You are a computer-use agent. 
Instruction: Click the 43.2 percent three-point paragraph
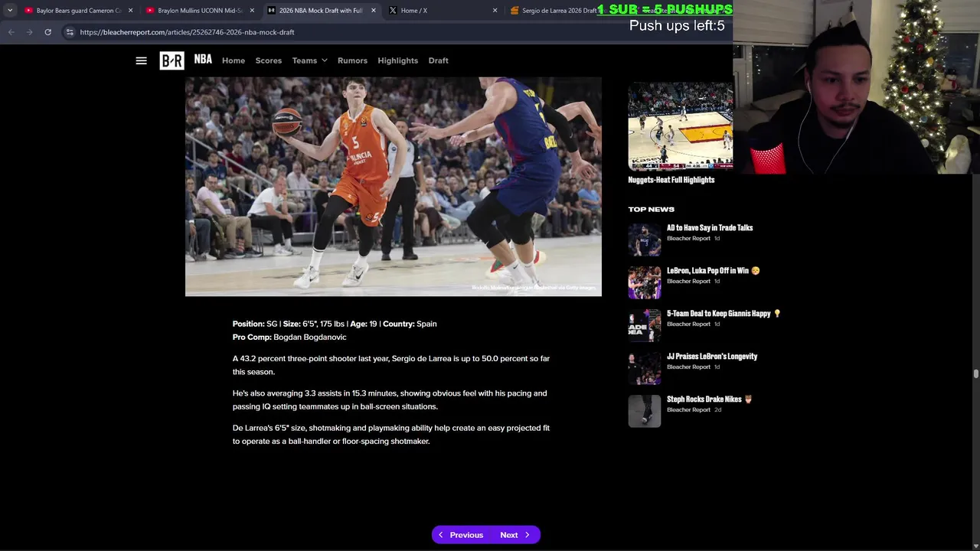tap(391, 365)
